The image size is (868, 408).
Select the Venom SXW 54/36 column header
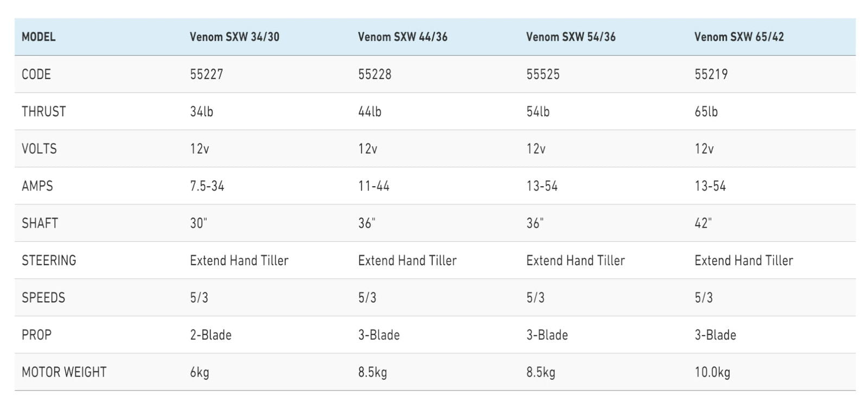[x=571, y=37]
